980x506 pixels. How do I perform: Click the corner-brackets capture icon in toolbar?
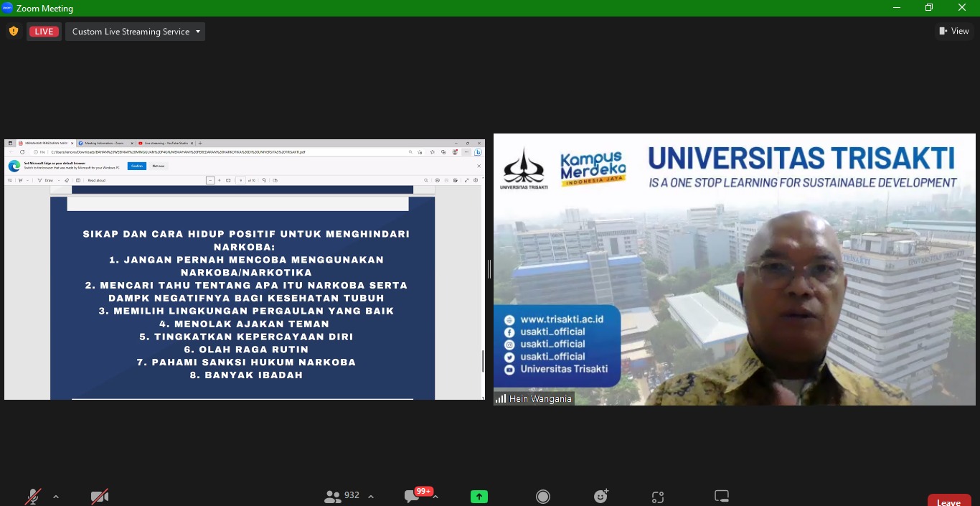[658, 497]
